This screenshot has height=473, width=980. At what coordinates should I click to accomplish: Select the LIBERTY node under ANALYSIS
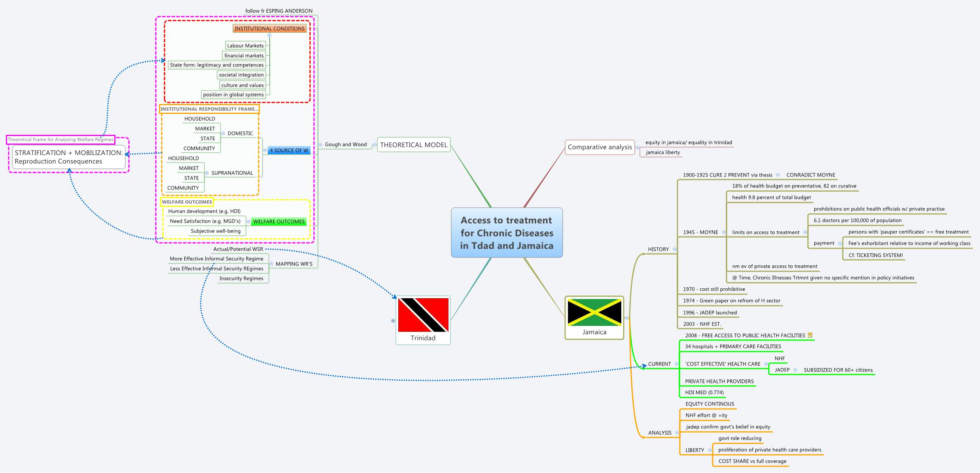pyautogui.click(x=695, y=450)
